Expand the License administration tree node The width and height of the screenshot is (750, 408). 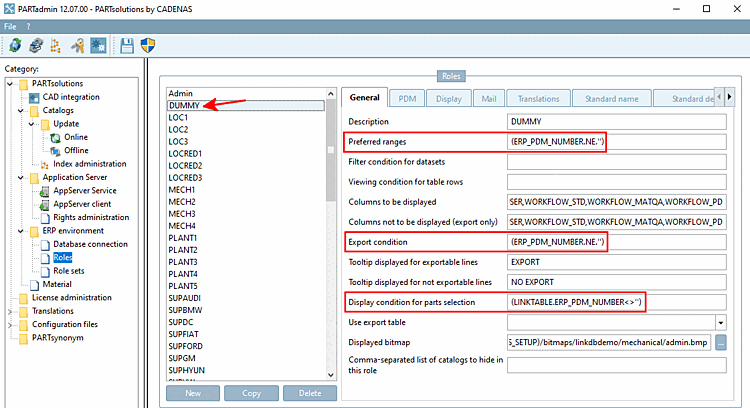click(x=10, y=297)
